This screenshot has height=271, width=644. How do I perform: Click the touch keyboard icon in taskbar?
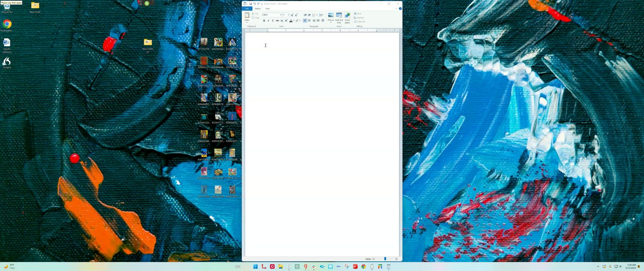238,266
